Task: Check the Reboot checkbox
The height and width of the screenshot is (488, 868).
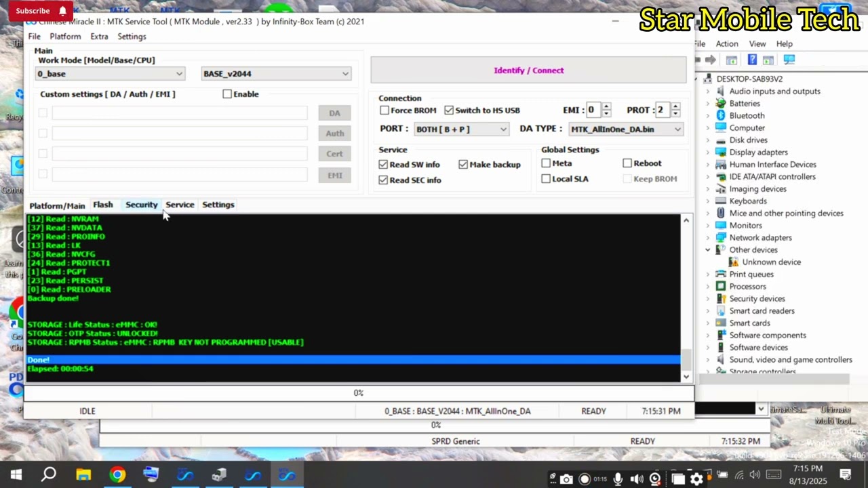Action: coord(627,163)
